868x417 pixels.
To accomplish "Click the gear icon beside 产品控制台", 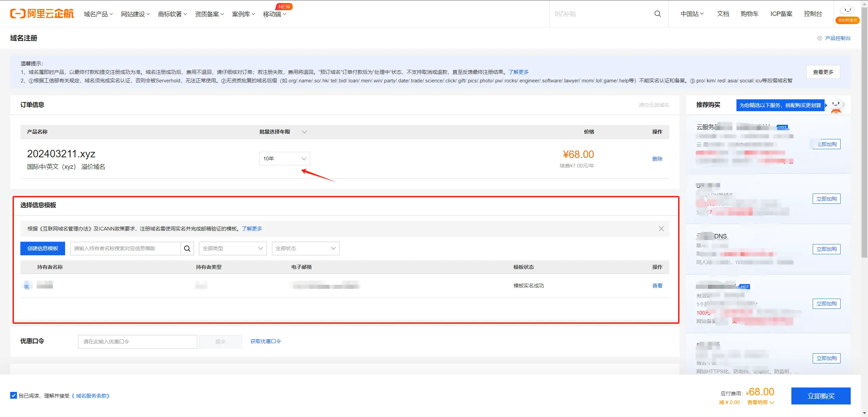I will pos(820,38).
